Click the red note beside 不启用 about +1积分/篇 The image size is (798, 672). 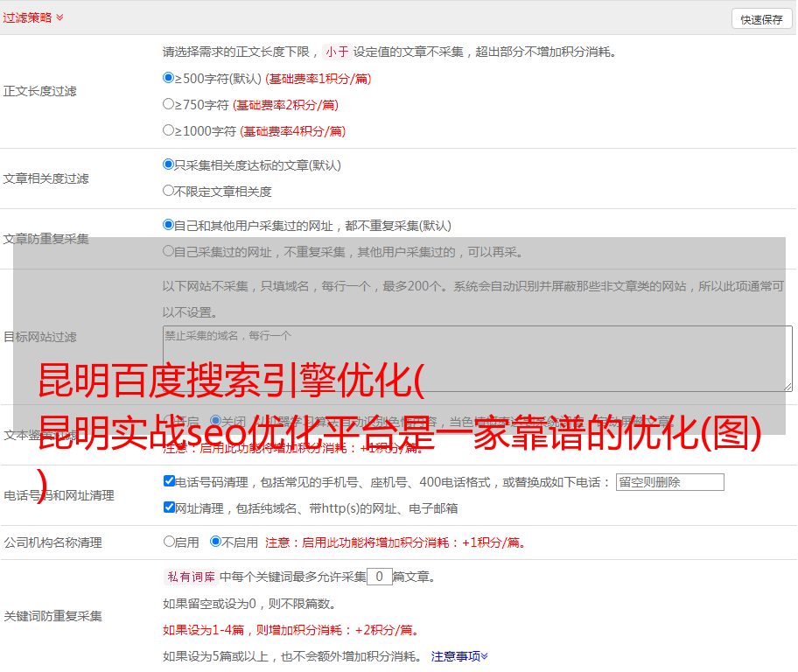click(x=395, y=542)
